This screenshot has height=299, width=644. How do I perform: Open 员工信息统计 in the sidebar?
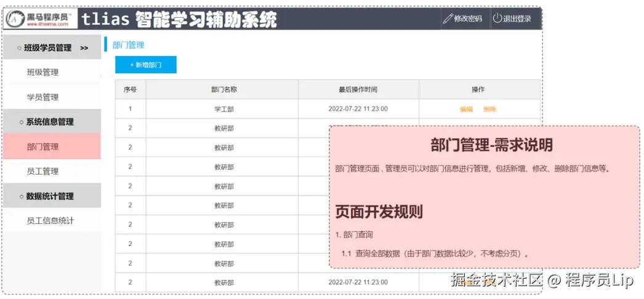click(x=50, y=221)
